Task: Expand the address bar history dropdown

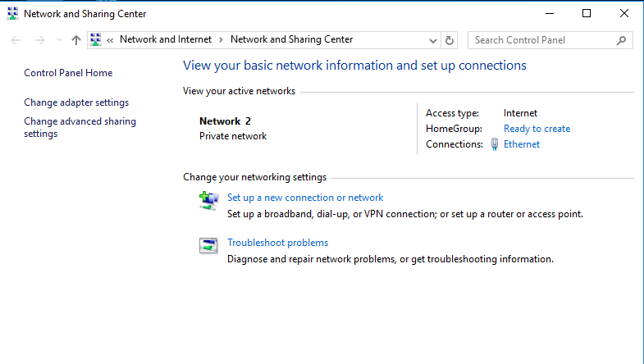Action: 432,40
